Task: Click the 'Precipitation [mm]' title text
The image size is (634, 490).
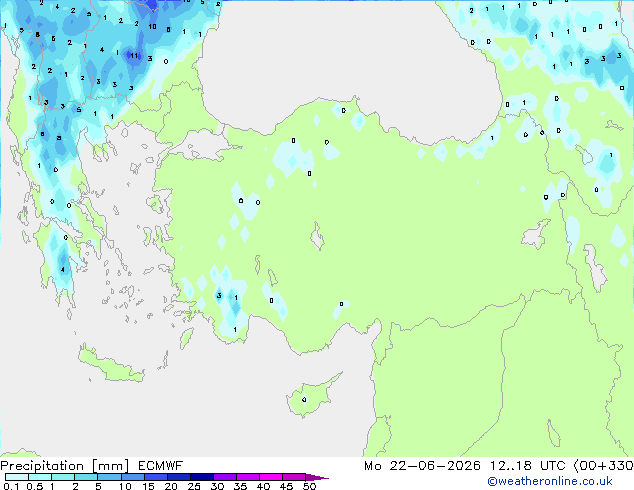Action: coord(65,466)
